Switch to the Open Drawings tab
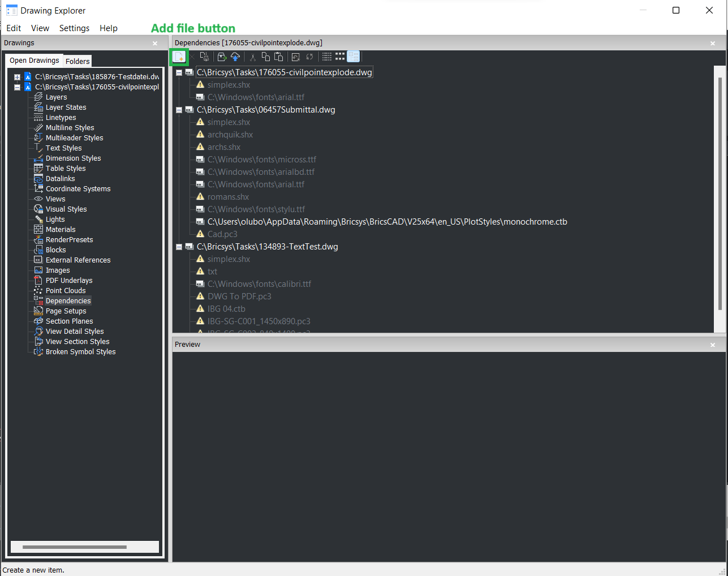728x576 pixels. (34, 61)
